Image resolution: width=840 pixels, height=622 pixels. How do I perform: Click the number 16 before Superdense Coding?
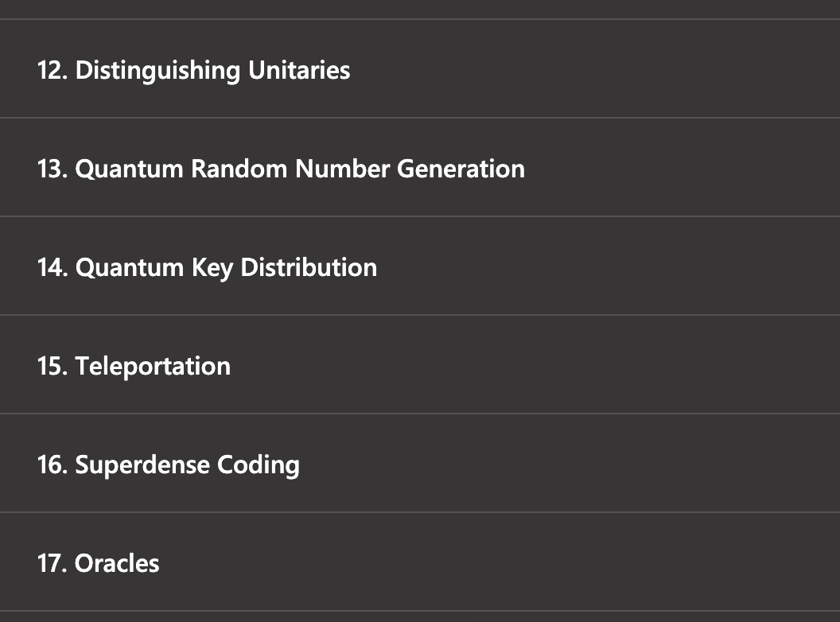pos(51,465)
